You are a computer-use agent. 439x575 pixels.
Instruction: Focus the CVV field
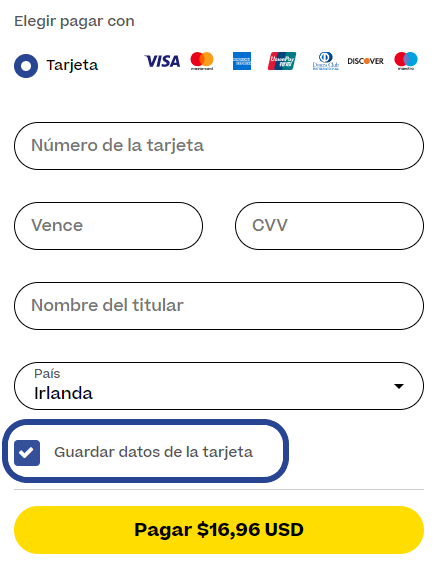(x=329, y=226)
